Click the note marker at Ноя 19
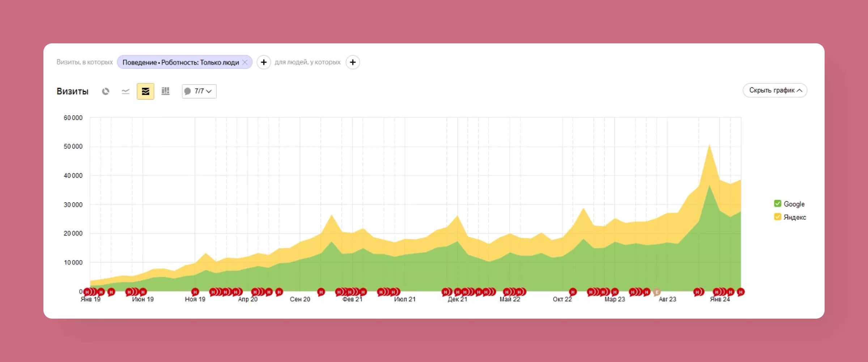Viewport: 868px width, 362px height. (195, 292)
